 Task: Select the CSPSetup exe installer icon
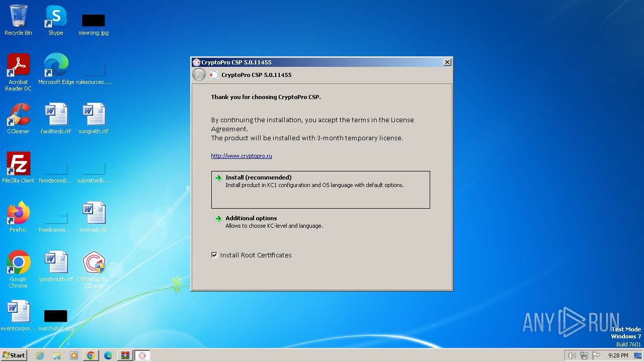(x=94, y=269)
